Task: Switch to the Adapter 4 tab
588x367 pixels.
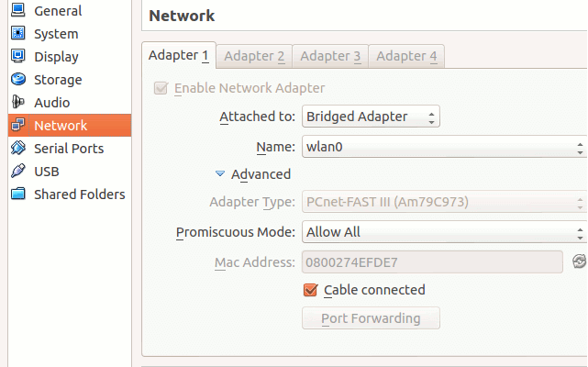Action: tap(406, 56)
